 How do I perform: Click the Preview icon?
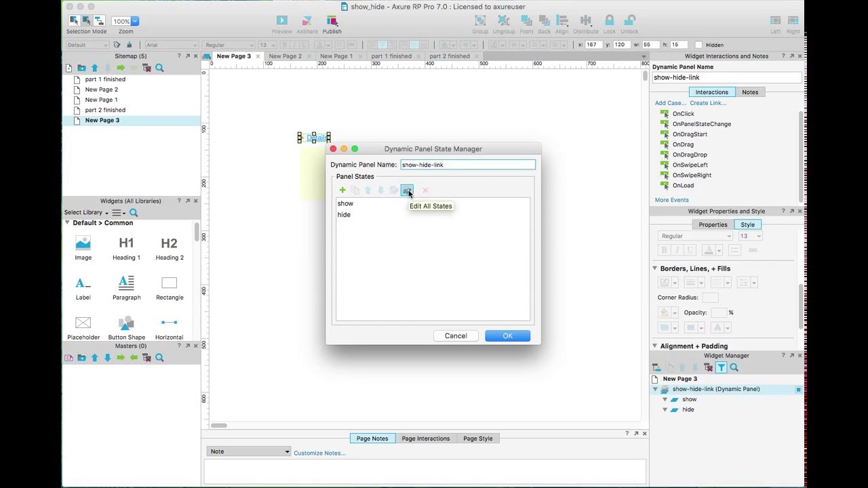pyautogui.click(x=281, y=20)
